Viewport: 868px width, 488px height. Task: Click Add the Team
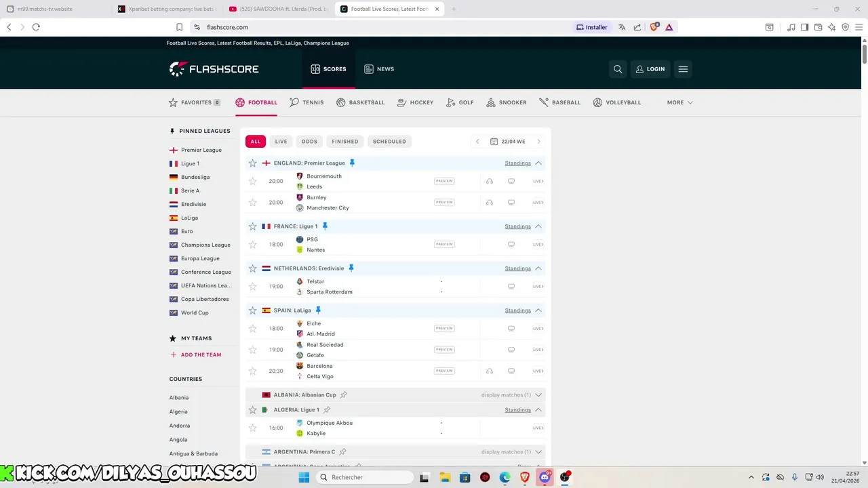click(x=195, y=354)
